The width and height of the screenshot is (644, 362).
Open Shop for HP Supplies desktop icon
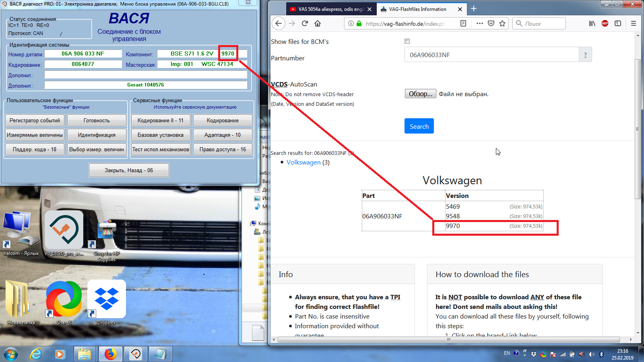[107, 241]
